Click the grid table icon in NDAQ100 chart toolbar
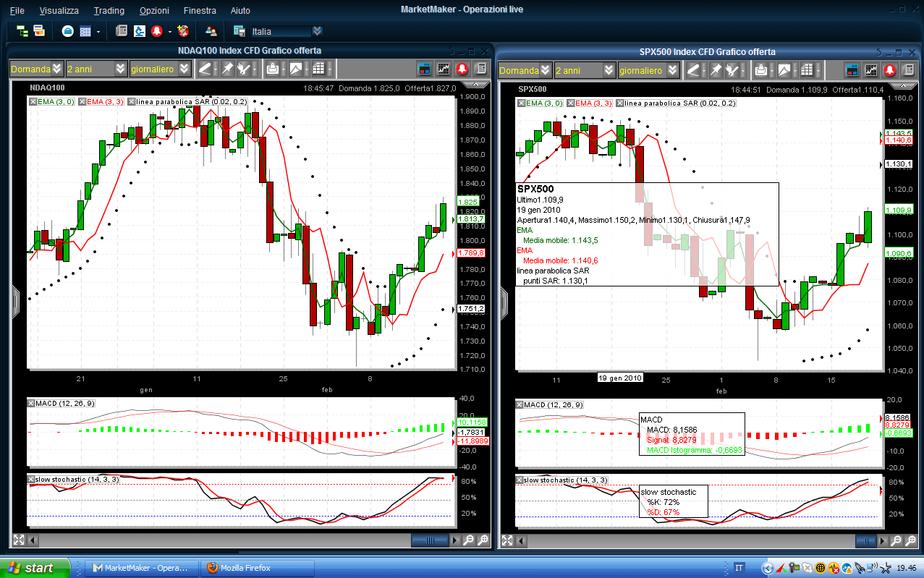The width and height of the screenshot is (924, 578). pyautogui.click(x=318, y=69)
